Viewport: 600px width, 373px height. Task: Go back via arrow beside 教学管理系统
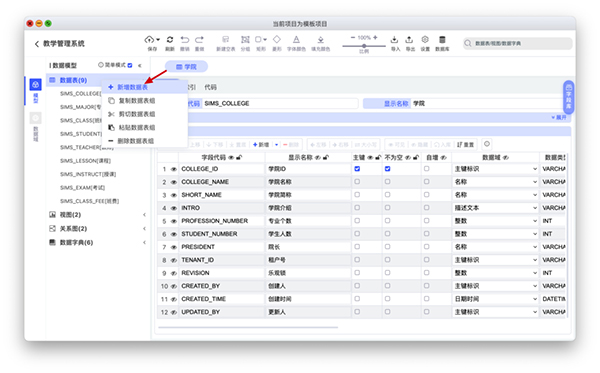(37, 44)
